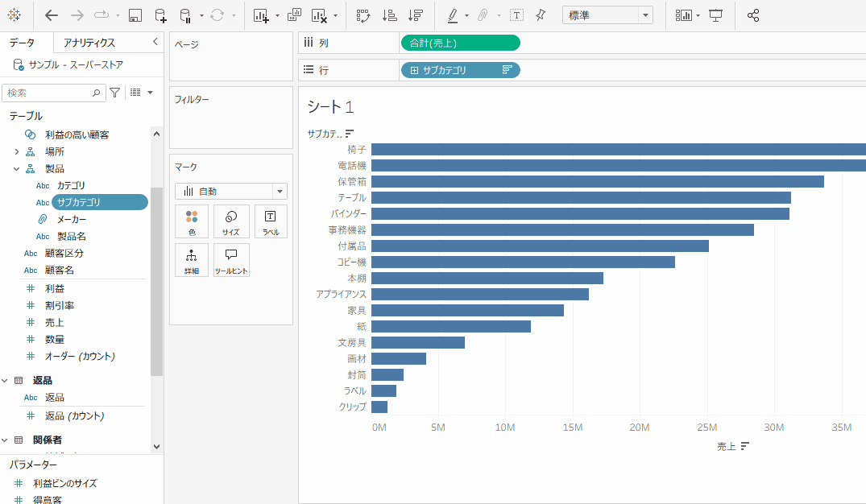This screenshot has width=866, height=504.
Task: Click the duplicate worksheet icon
Action: (294, 15)
